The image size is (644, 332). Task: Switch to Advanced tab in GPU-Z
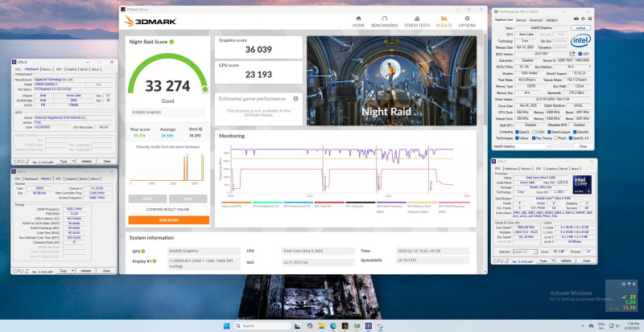535,20
